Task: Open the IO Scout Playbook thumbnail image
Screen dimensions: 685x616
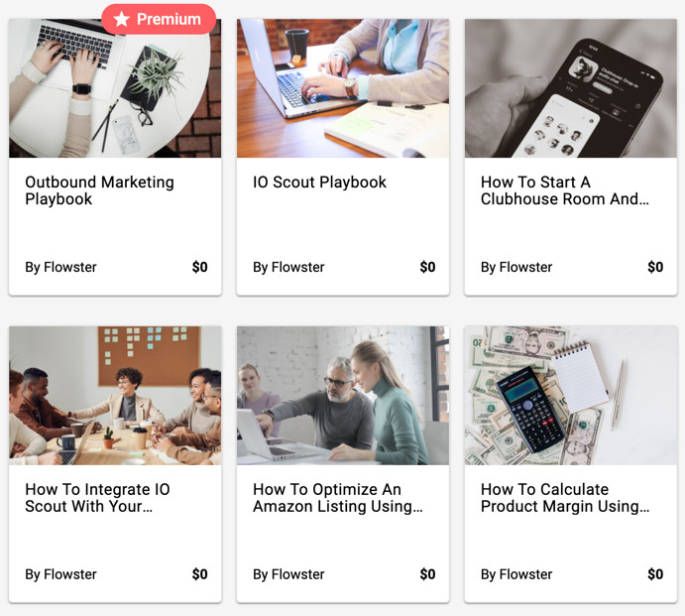Action: coord(343,88)
